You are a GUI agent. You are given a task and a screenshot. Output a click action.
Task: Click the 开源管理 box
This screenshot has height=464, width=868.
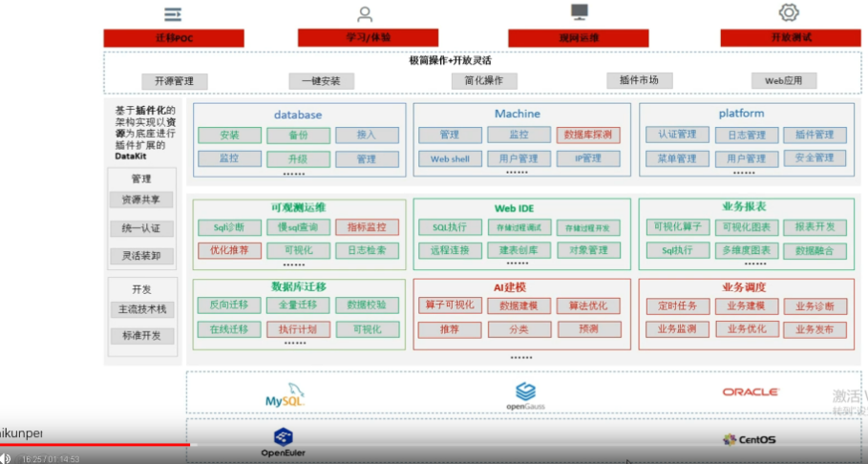[175, 81]
